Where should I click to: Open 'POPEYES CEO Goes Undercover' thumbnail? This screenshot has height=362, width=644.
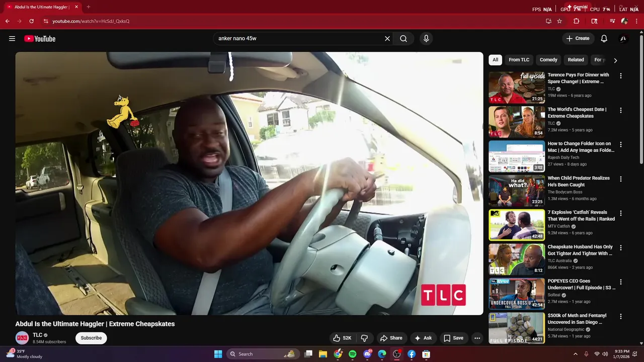[x=517, y=294]
